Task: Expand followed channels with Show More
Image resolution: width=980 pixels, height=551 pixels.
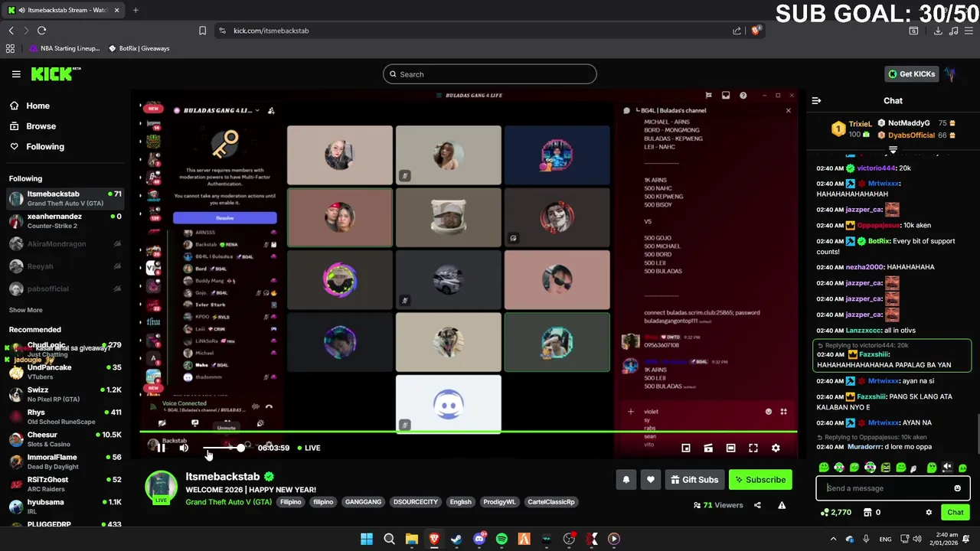Action: [x=26, y=310]
